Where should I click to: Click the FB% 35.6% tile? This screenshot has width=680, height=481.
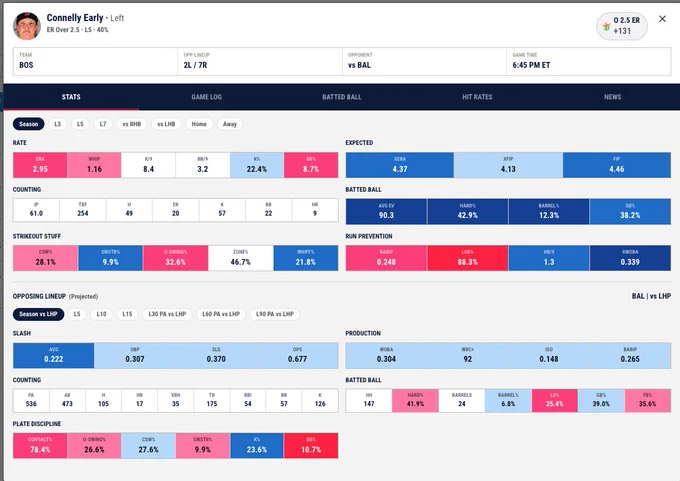click(x=647, y=400)
